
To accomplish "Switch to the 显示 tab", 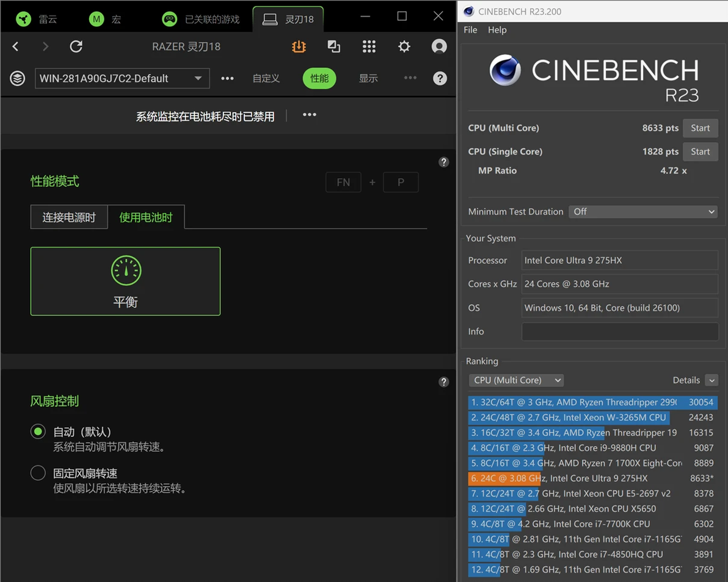I will [x=368, y=78].
